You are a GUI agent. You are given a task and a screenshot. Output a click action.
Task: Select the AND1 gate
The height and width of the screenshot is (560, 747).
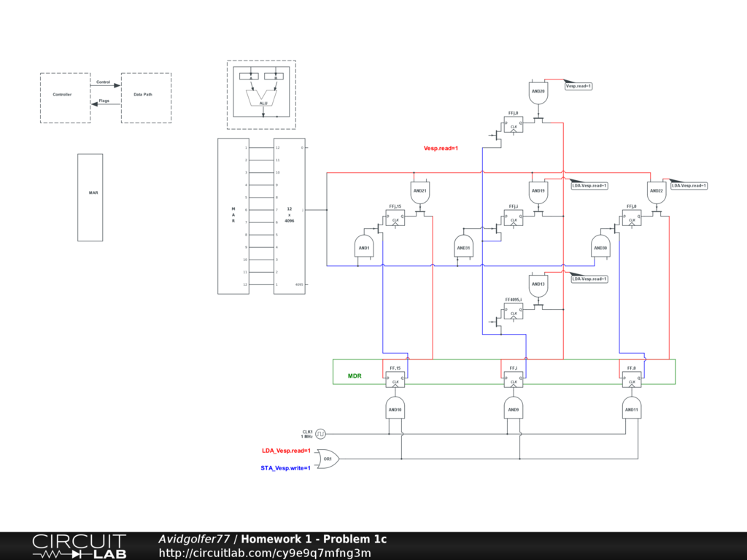coord(364,247)
